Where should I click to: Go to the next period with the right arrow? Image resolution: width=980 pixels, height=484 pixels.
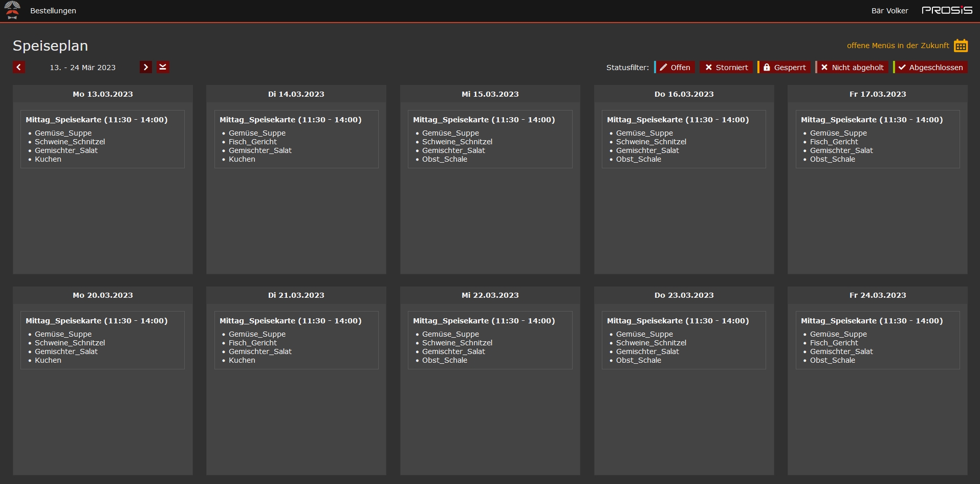click(x=146, y=67)
